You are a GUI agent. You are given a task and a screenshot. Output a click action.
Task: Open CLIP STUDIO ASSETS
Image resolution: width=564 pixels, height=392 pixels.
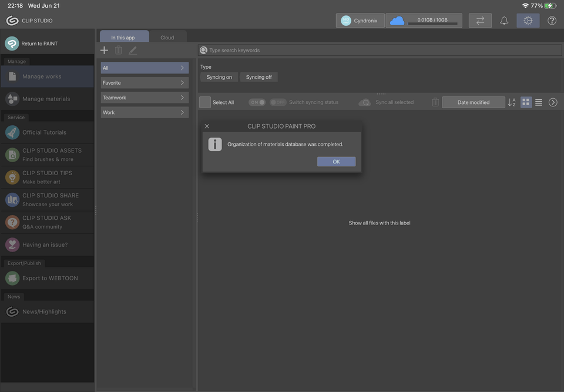pos(48,155)
